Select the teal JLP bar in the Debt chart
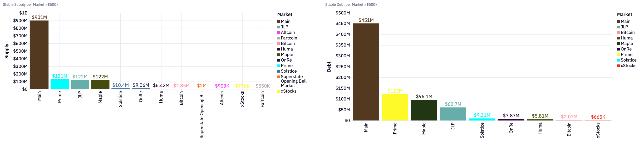 (x=453, y=114)
